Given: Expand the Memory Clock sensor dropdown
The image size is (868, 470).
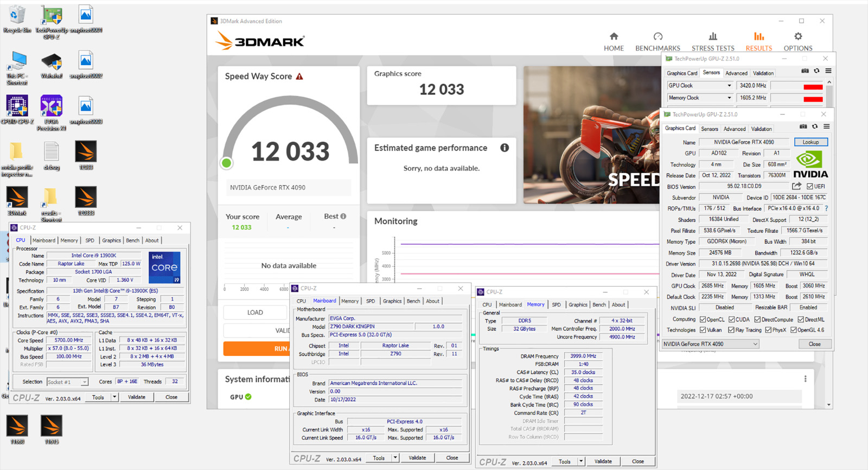Looking at the screenshot, I should (x=729, y=98).
